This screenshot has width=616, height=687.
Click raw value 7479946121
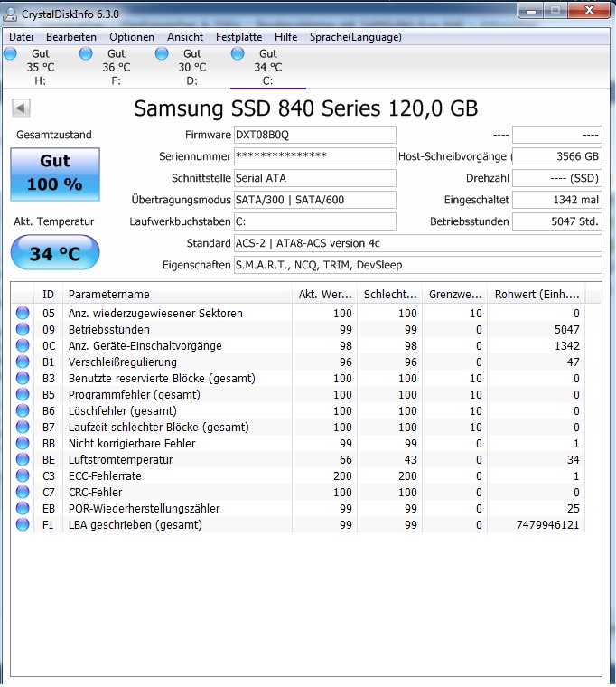pyautogui.click(x=547, y=524)
